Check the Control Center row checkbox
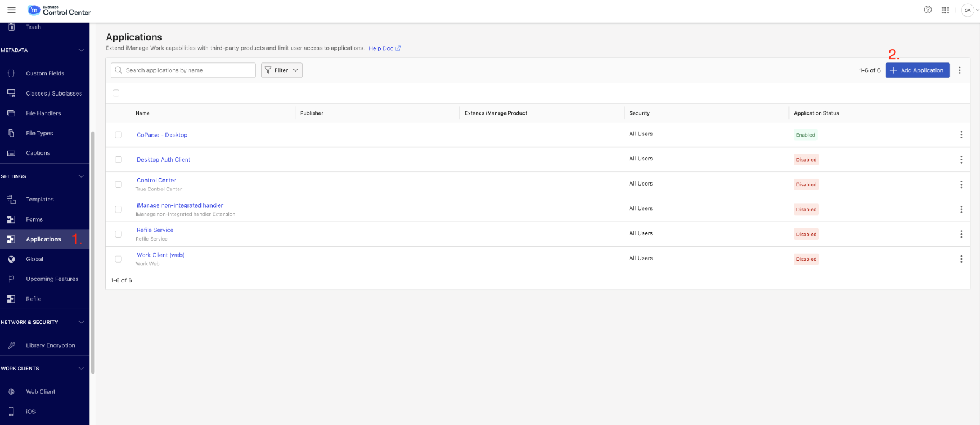This screenshot has width=980, height=425. 118,184
